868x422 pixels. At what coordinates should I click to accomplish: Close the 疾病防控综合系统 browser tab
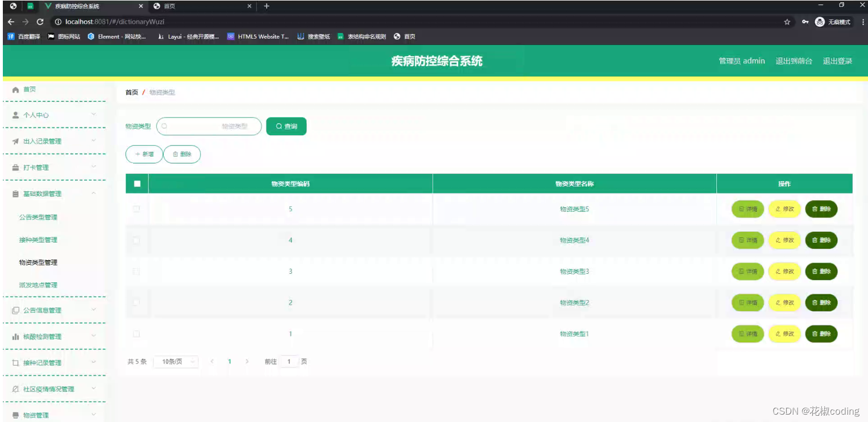[141, 6]
